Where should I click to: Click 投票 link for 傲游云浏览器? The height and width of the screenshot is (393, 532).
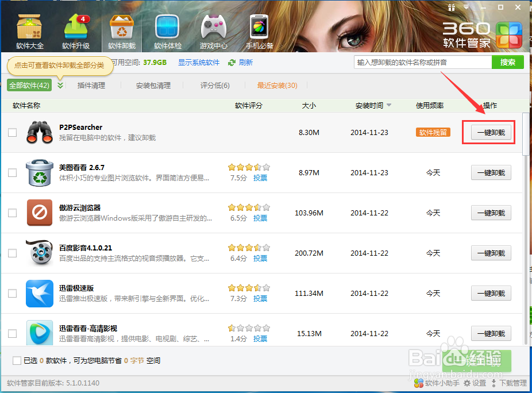[260, 218]
